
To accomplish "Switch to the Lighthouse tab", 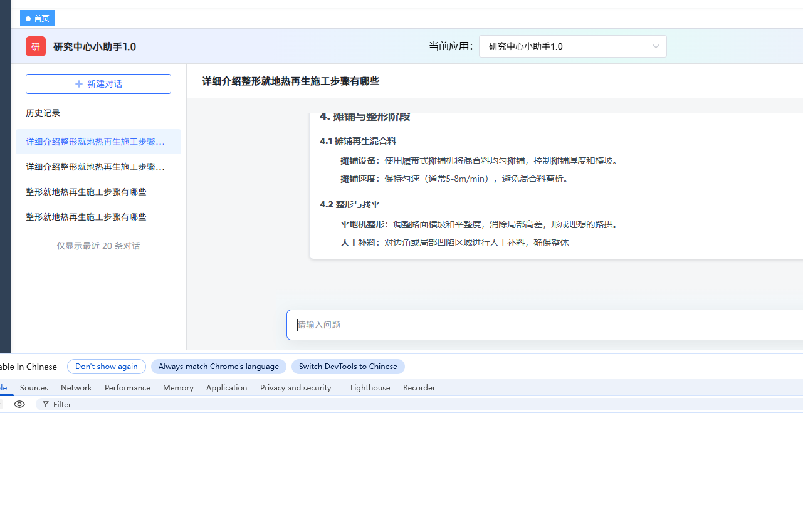I will pyautogui.click(x=370, y=388).
